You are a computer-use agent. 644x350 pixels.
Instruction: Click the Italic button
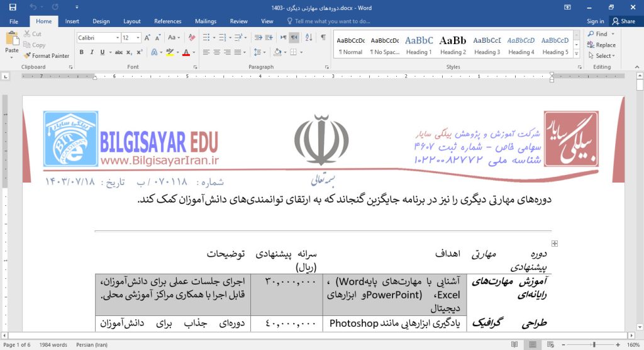click(92, 52)
